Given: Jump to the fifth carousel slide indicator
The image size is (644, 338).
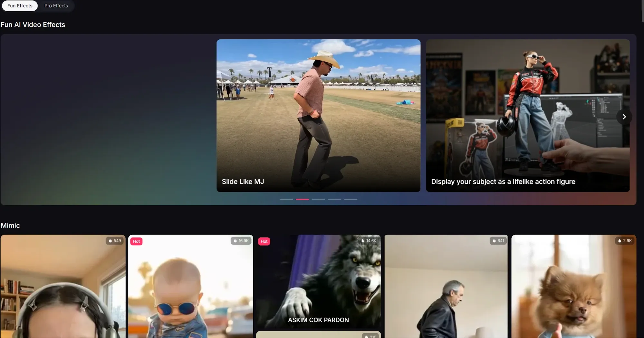Looking at the screenshot, I should [351, 199].
